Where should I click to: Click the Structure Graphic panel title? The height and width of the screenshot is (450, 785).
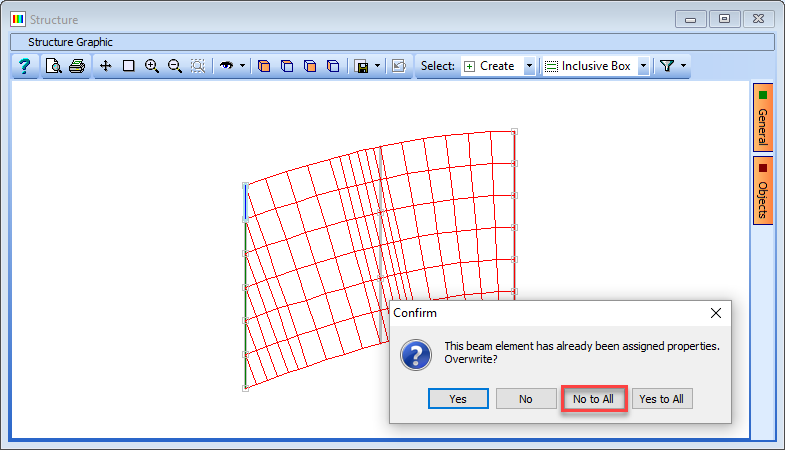coord(70,42)
